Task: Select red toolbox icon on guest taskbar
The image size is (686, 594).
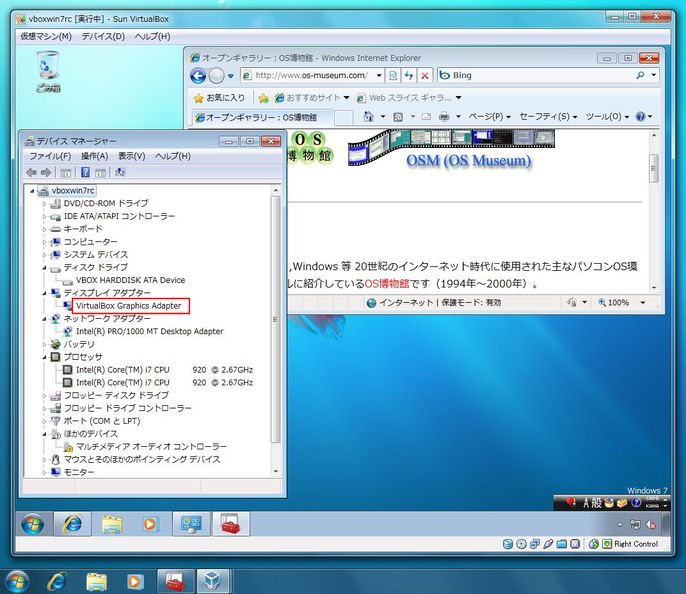Action: point(231,524)
